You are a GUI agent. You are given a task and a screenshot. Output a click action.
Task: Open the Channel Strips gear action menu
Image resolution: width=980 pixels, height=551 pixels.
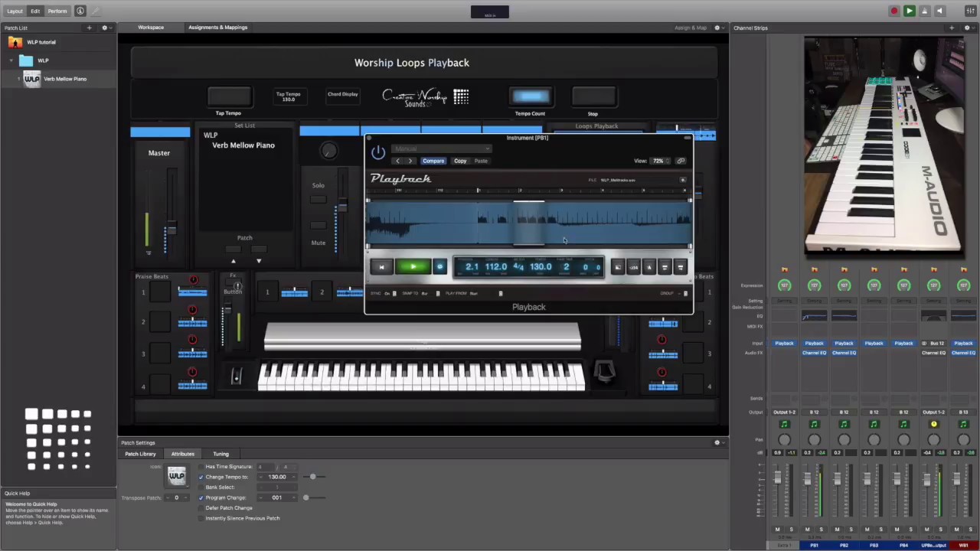coord(969,28)
